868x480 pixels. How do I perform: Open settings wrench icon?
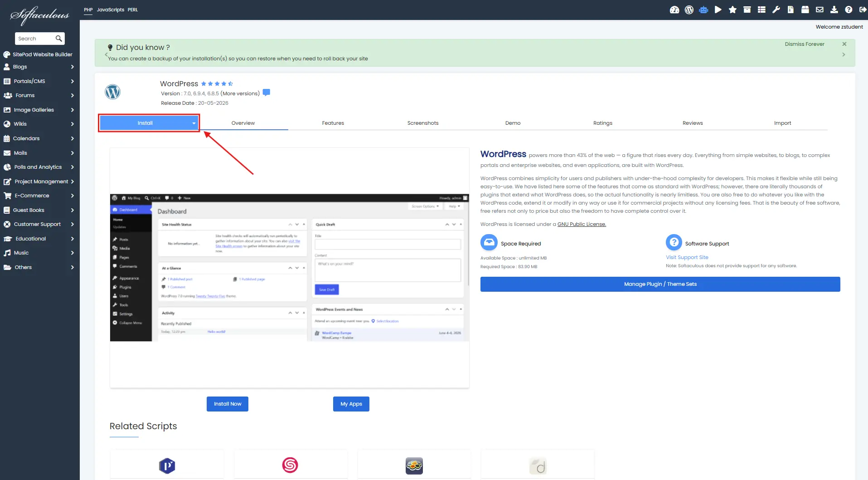(776, 10)
